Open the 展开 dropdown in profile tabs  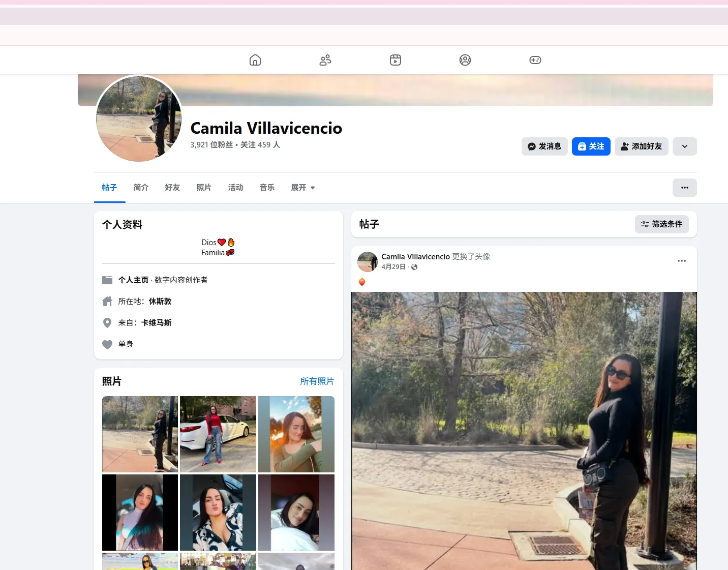(302, 187)
